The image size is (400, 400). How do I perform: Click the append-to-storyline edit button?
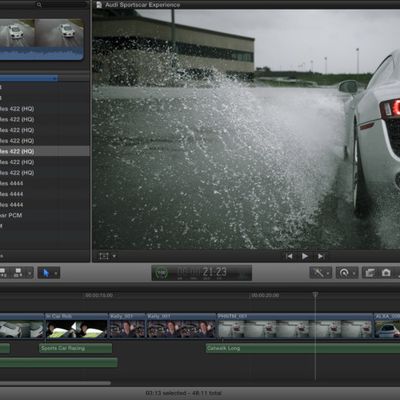coord(17,273)
